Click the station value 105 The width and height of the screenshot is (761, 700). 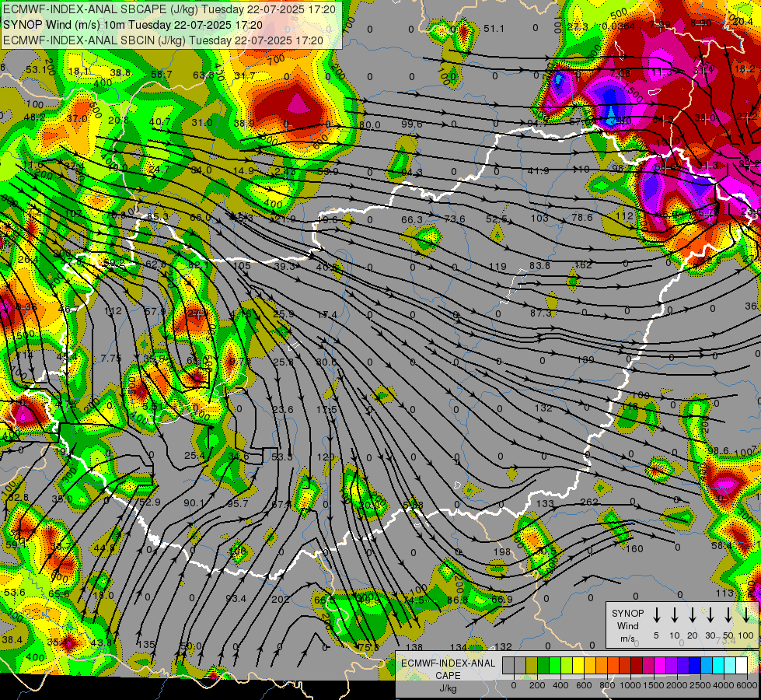[x=242, y=265]
